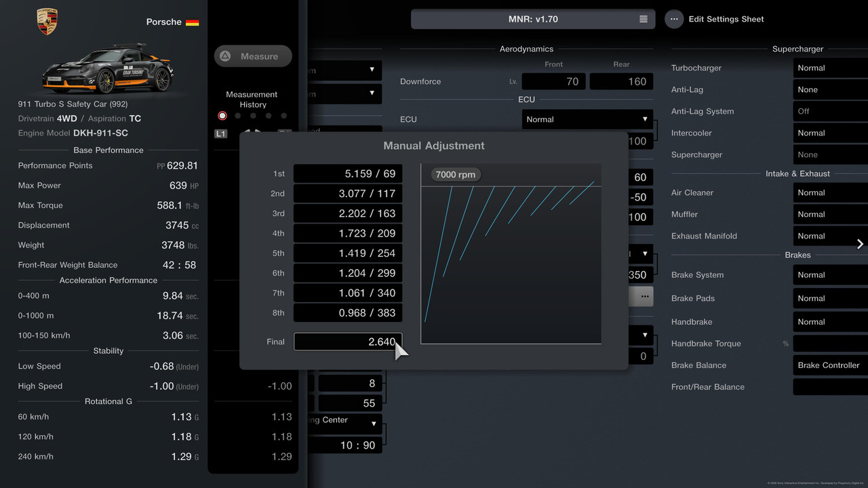Click the Manual Adjustment dialog title
This screenshot has height=488, width=868.
click(434, 146)
